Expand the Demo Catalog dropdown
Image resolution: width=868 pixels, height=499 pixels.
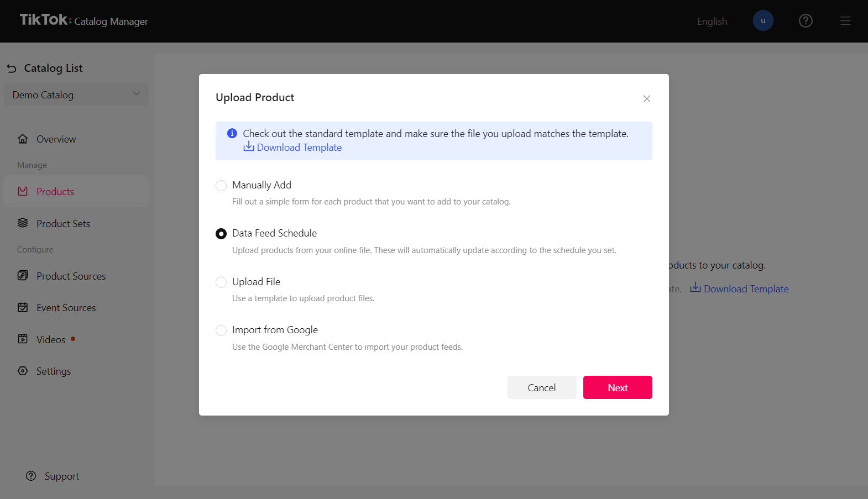76,94
